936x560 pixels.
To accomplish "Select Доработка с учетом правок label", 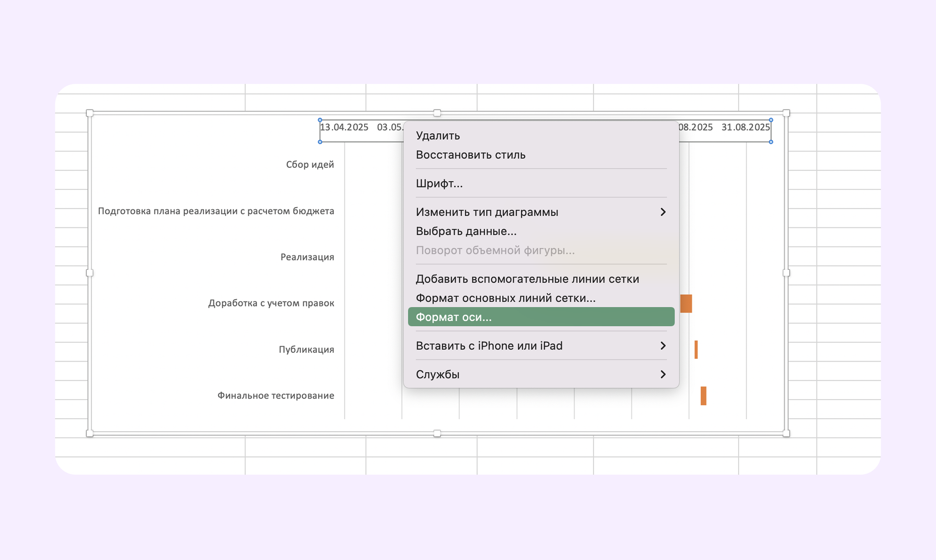I will pyautogui.click(x=271, y=303).
